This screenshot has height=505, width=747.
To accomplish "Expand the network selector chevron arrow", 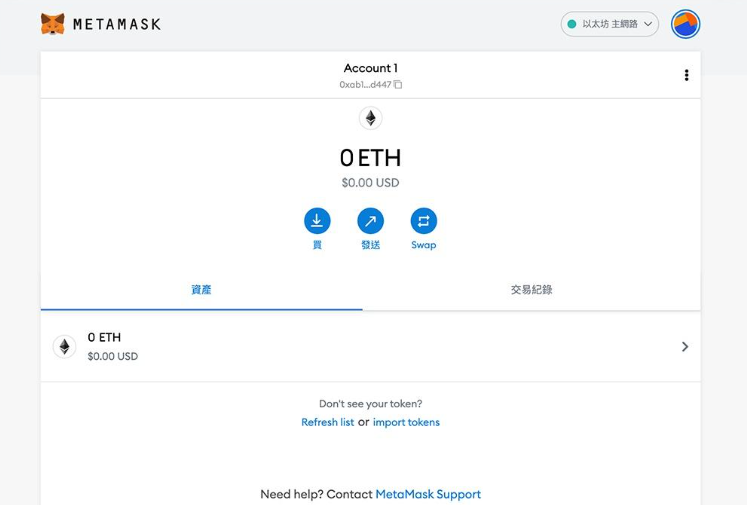I will [x=648, y=24].
